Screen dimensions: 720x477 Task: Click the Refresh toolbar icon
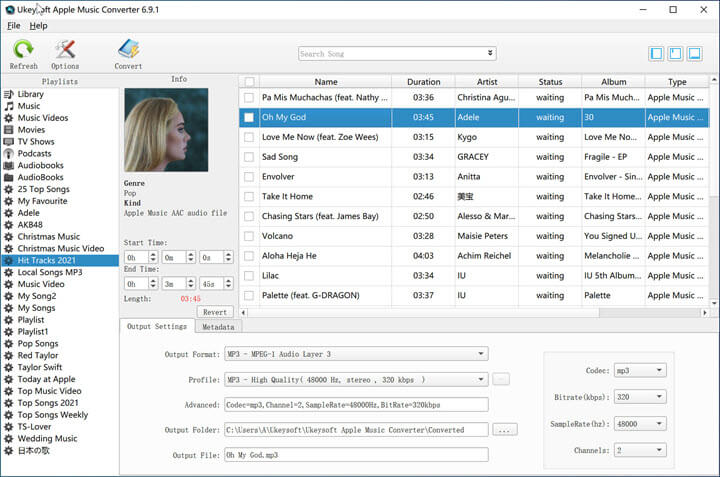pos(23,50)
